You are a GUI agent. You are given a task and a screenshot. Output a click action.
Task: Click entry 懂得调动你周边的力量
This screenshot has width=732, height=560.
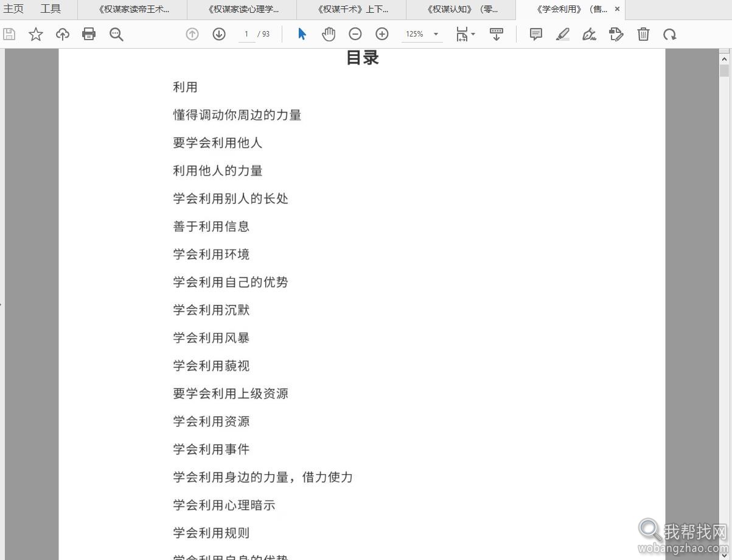coord(237,115)
